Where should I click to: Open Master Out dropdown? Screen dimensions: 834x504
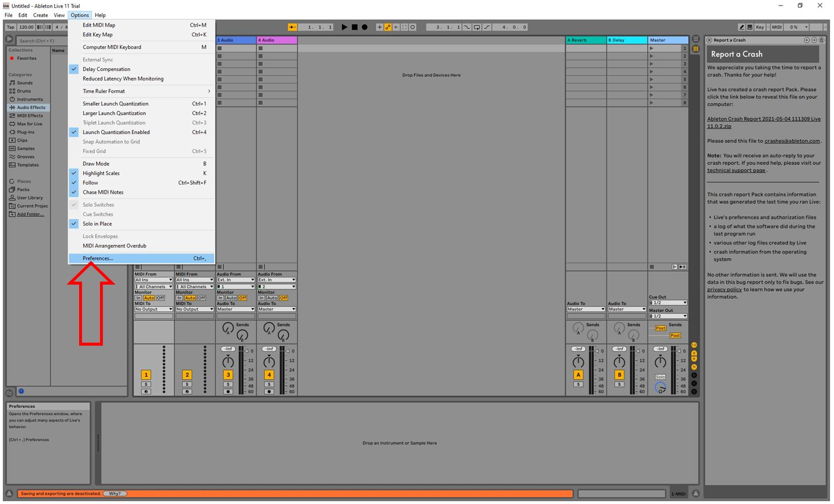click(668, 316)
